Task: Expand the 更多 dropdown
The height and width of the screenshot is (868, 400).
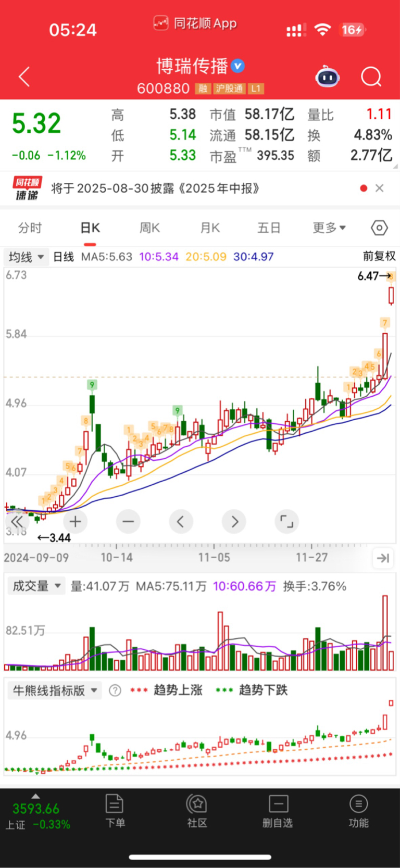Action: 329,228
